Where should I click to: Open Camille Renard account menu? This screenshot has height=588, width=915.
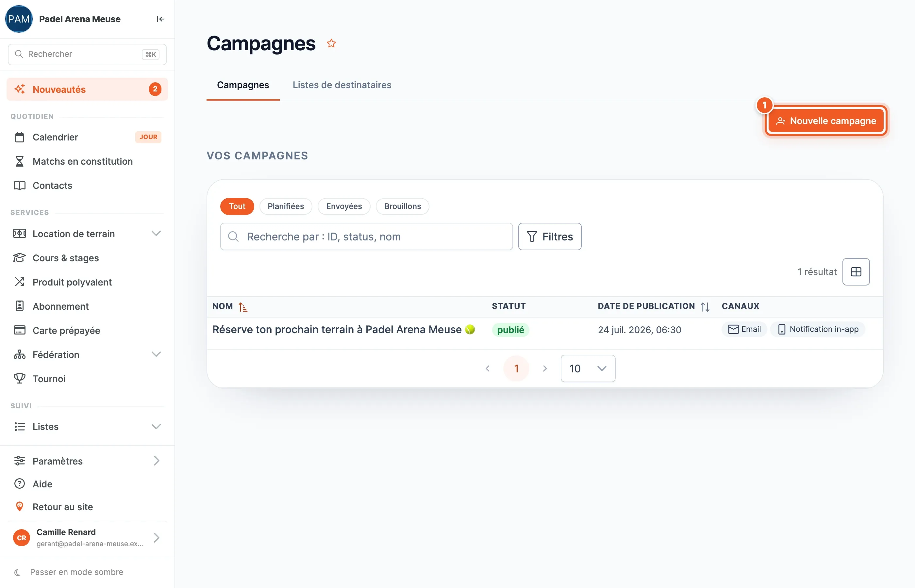[x=87, y=538]
